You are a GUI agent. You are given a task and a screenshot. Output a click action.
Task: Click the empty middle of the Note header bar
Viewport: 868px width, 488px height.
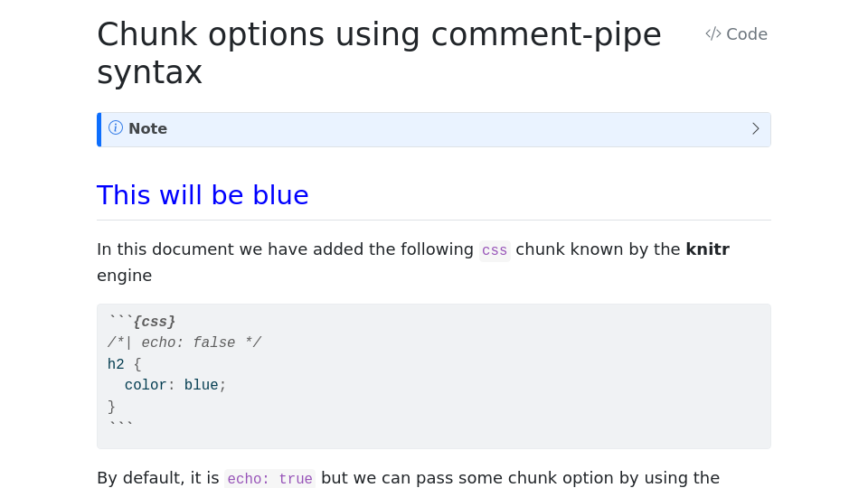(x=452, y=129)
